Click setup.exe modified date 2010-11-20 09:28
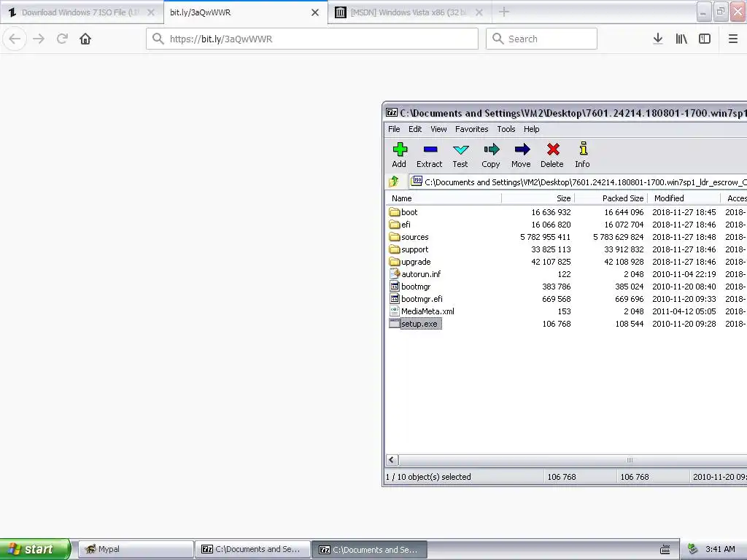Viewport: 747px width, 560px height. click(684, 324)
